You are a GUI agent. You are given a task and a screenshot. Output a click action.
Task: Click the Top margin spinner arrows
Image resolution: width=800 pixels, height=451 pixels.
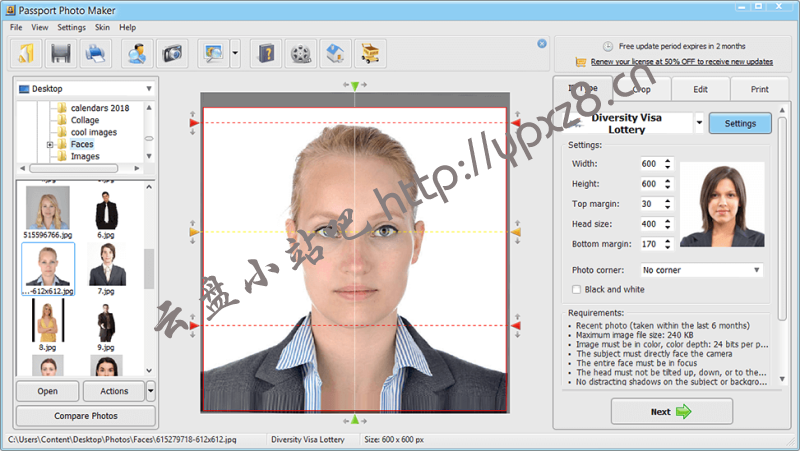668,204
